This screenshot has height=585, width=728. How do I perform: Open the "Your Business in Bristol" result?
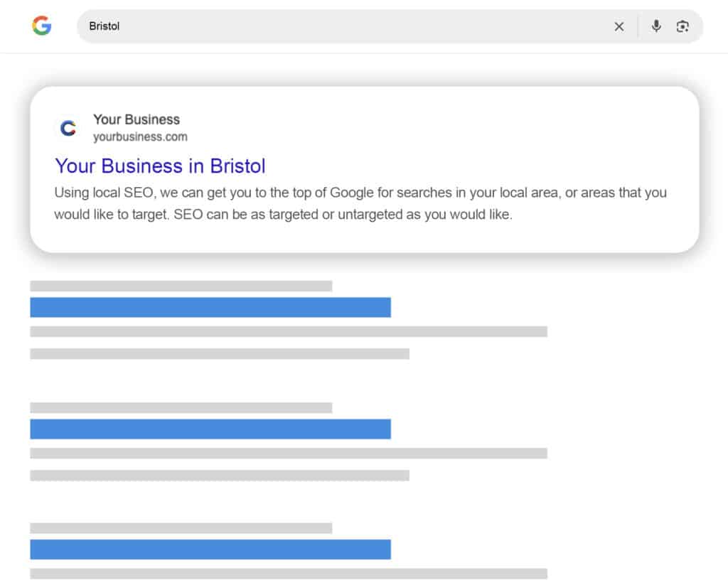click(x=160, y=166)
